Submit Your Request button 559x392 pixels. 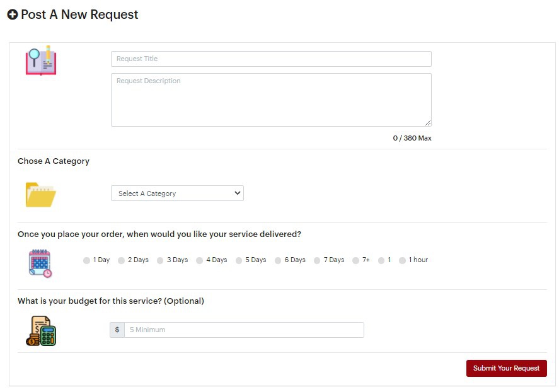[x=506, y=368]
